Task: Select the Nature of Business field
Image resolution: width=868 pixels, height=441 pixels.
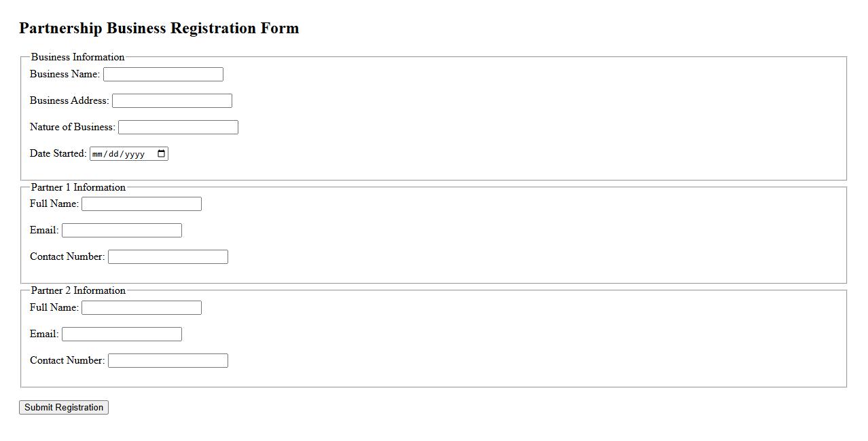Action: click(x=178, y=127)
